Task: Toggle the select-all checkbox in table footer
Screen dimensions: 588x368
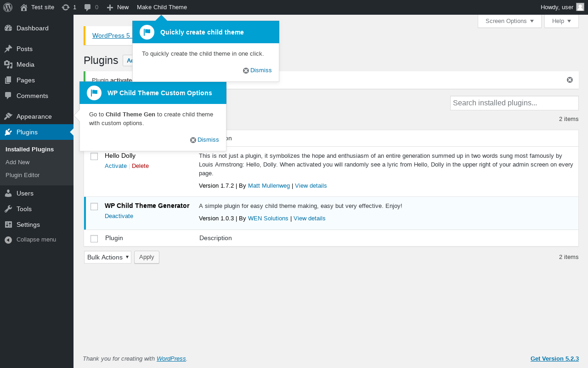Action: coord(94,238)
